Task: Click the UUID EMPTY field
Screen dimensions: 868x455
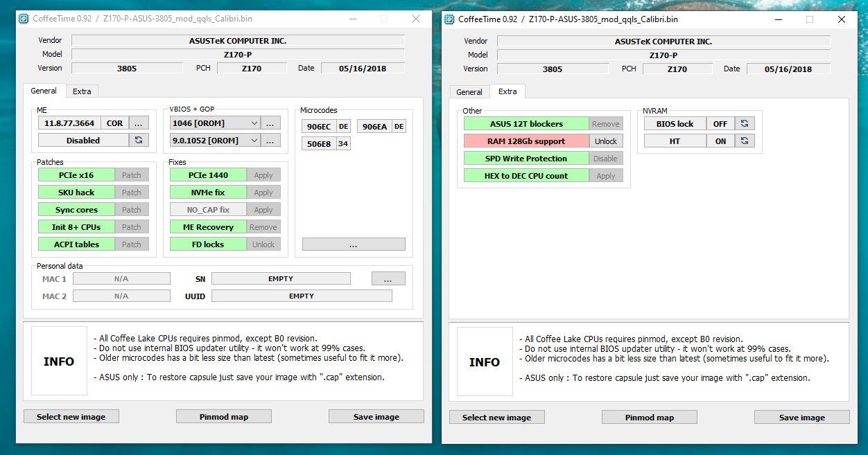Action: (x=302, y=296)
